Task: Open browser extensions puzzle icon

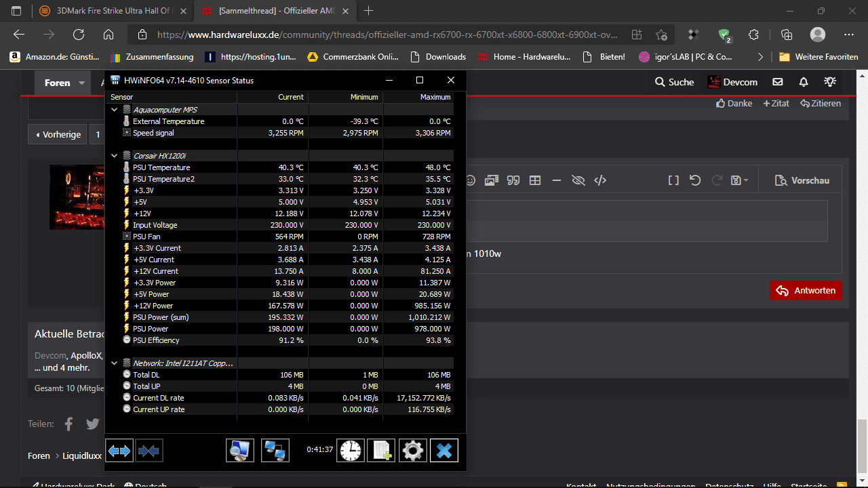Action: 753,35
